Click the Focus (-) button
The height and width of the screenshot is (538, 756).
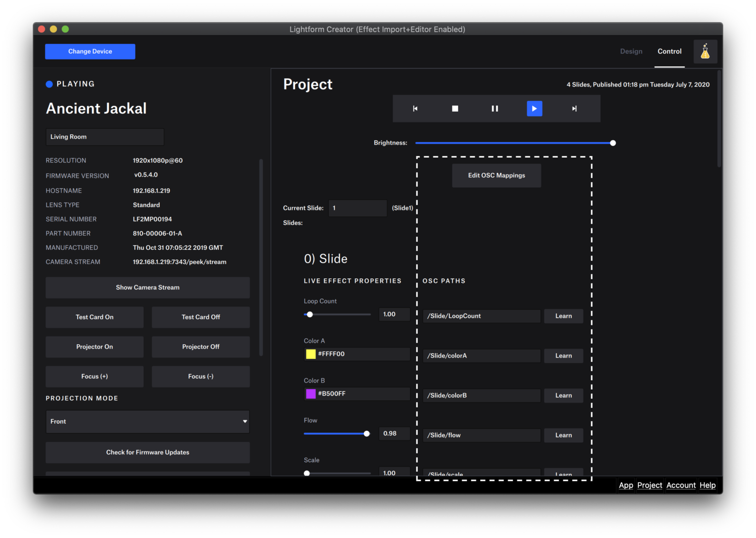coord(201,377)
